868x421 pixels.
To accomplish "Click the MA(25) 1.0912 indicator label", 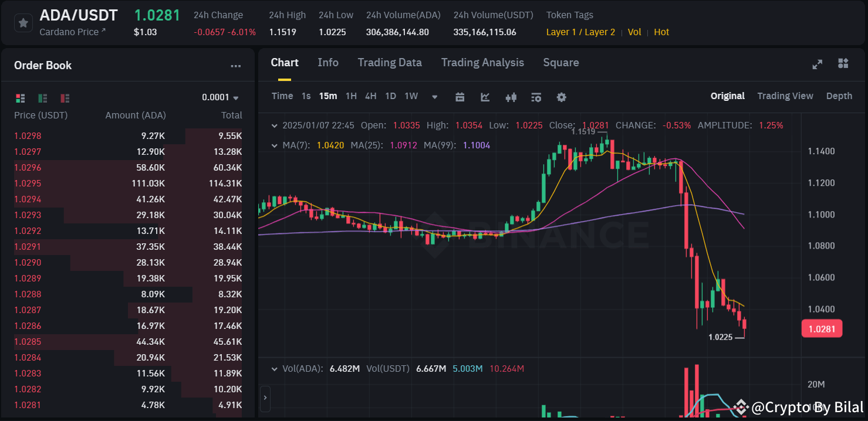I will tap(384, 145).
